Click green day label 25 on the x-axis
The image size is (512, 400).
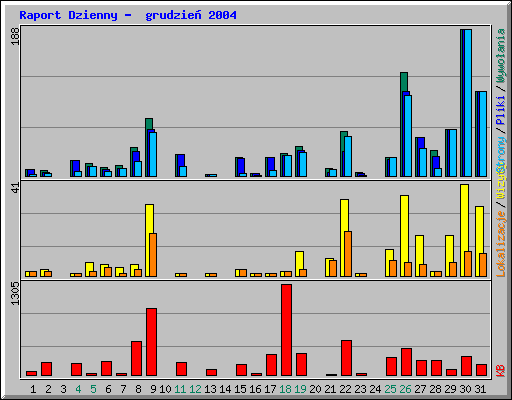click(x=390, y=389)
